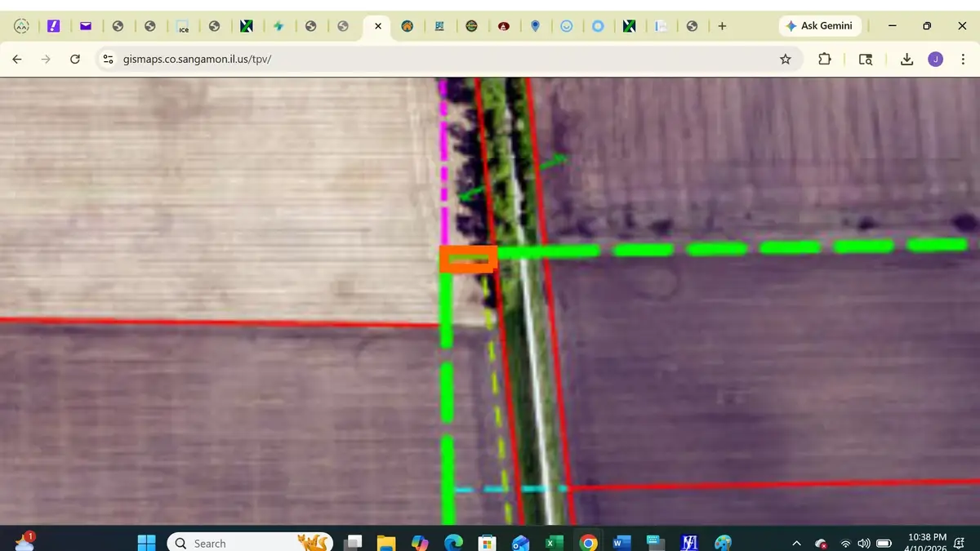Toggle the bookmark star for this page
This screenshot has height=551, width=980.
(785, 59)
